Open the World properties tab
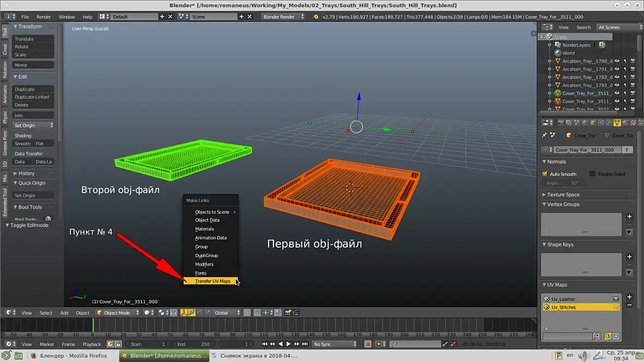Image resolution: width=644 pixels, height=362 pixels. click(x=585, y=122)
